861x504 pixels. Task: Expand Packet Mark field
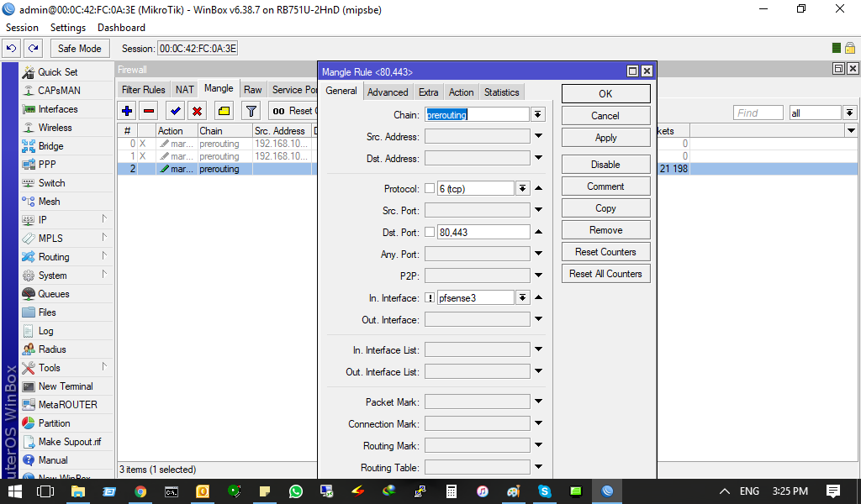point(539,402)
